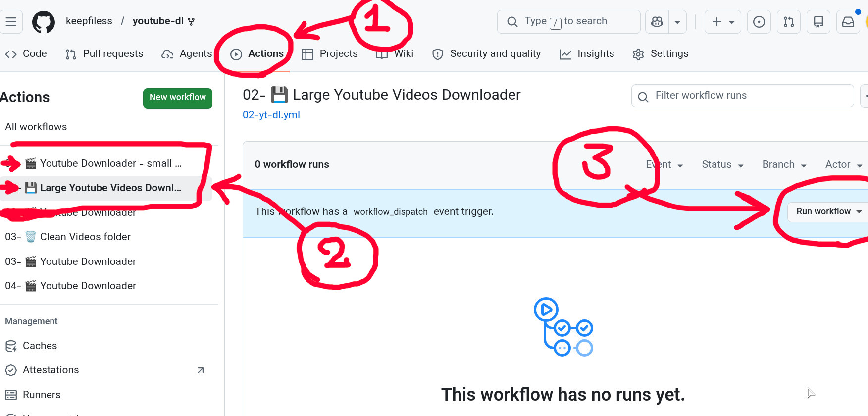This screenshot has height=416, width=868.
Task: Click the "workflow_dispatch" code label
Action: click(x=391, y=212)
